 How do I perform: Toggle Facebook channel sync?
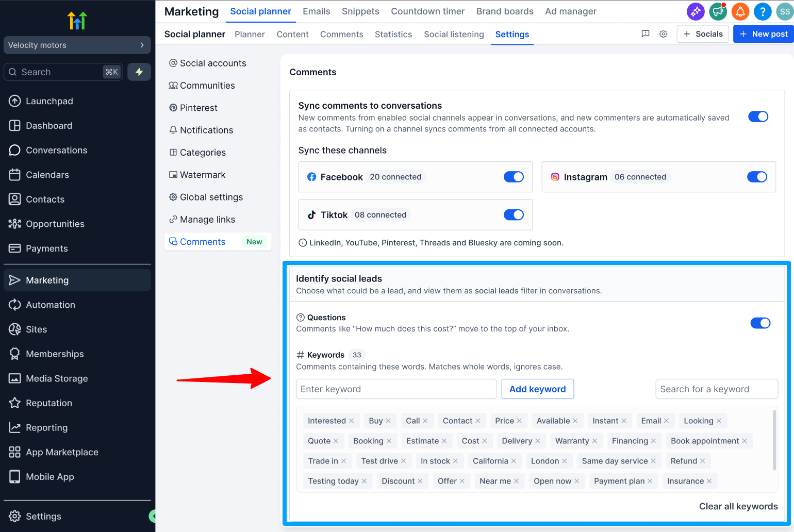pyautogui.click(x=514, y=177)
